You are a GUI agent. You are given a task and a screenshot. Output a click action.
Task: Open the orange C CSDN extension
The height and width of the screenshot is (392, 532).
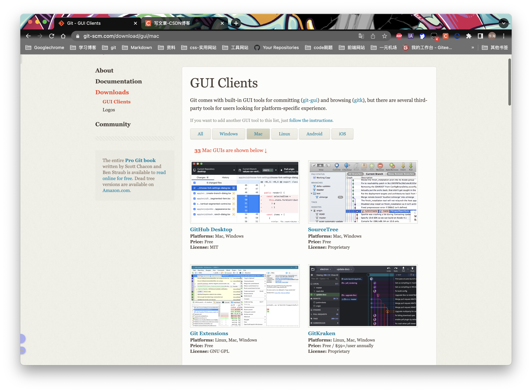(445, 36)
